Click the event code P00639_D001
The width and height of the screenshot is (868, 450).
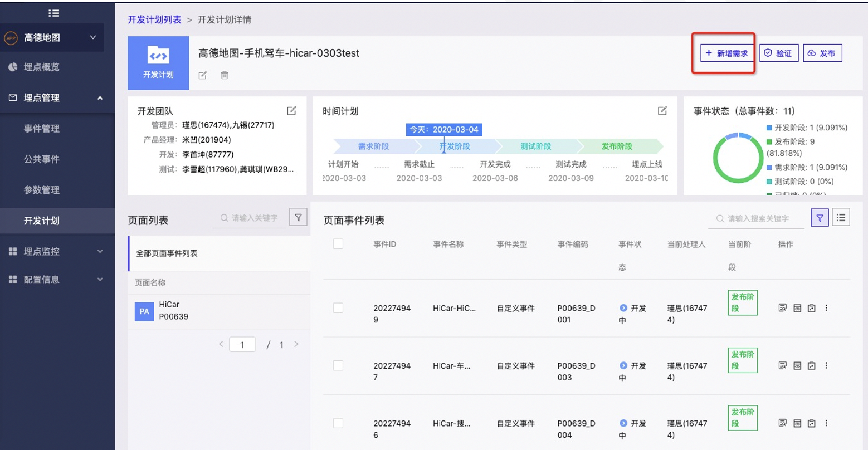tap(576, 314)
